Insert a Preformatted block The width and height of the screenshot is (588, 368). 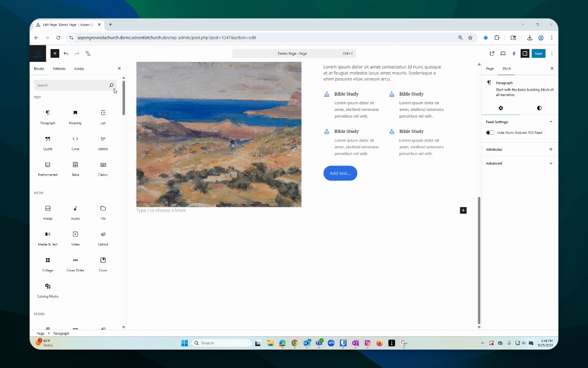[x=47, y=169]
